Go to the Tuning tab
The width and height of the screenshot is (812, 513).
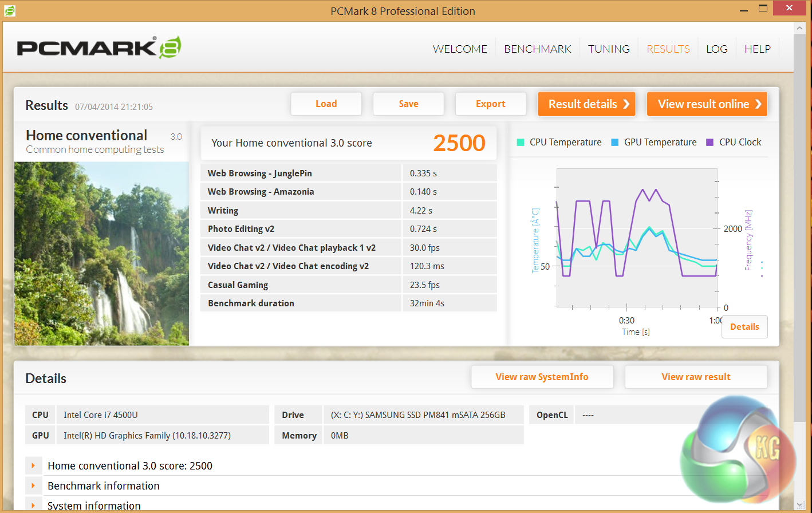coord(609,49)
